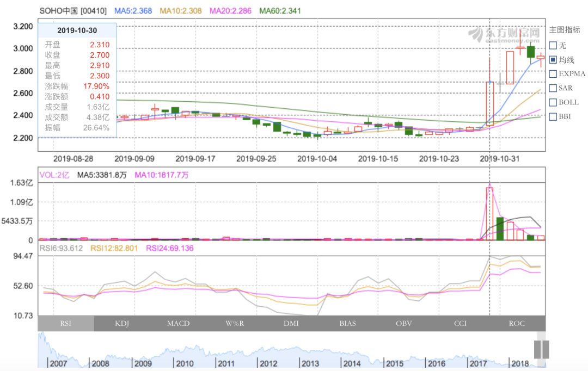The width and height of the screenshot is (588, 371).
Task: Switch to the BIAS indicator tab
Action: (347, 324)
